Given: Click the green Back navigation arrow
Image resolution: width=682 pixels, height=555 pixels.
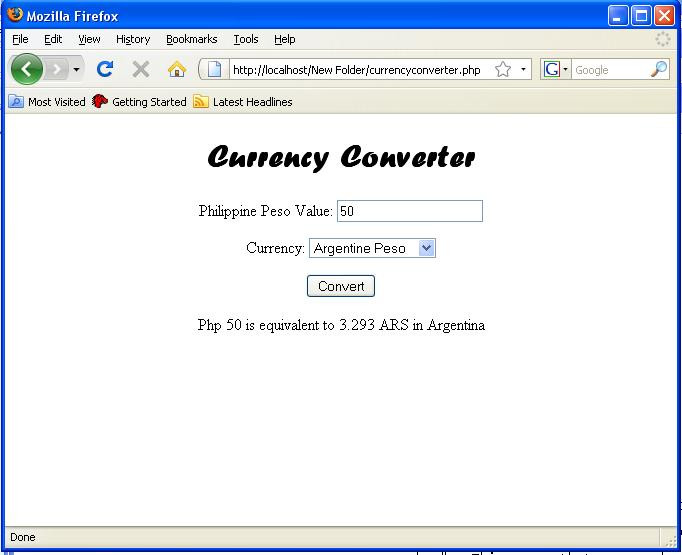Looking at the screenshot, I should click(x=27, y=69).
